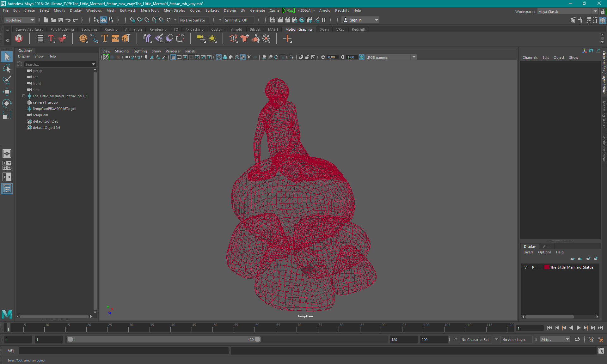
Task: Open the Outliner layout icon
Action: [x=7, y=189]
